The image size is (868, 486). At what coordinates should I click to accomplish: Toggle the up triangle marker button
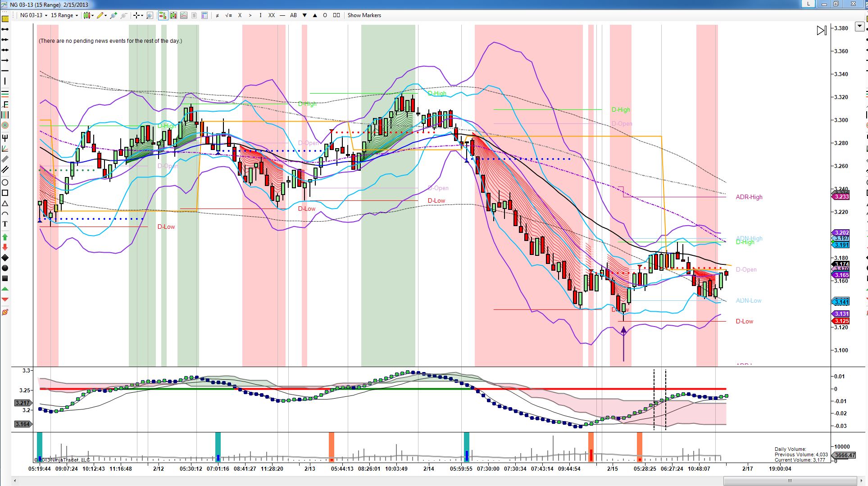(x=314, y=15)
